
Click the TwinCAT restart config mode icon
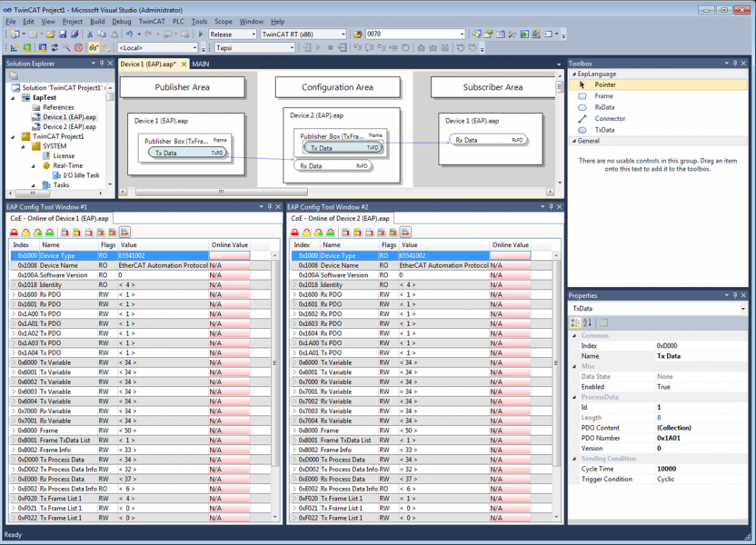coord(43,48)
